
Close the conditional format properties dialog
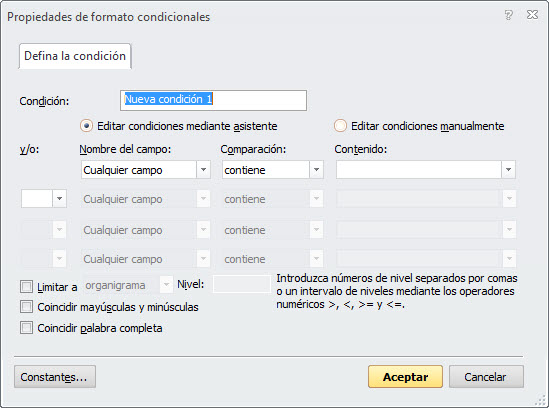532,15
